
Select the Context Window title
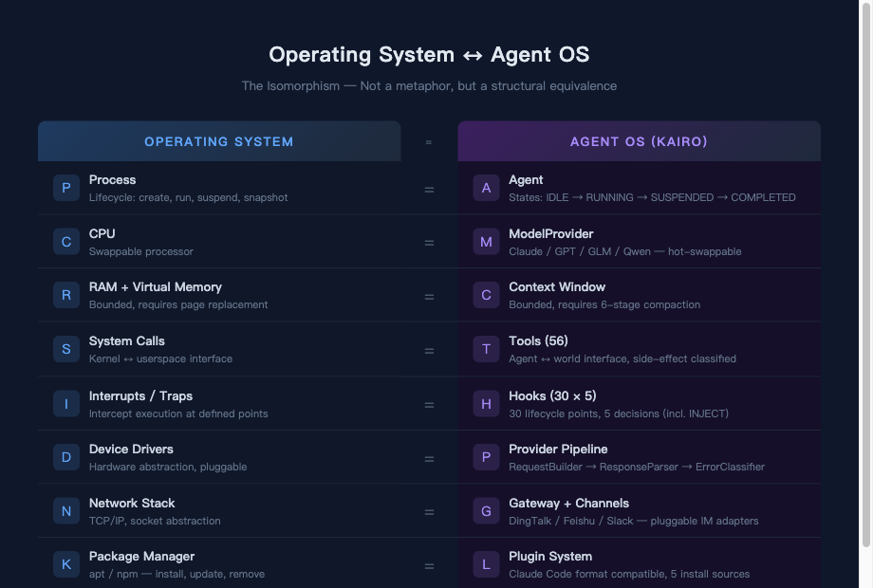(x=557, y=287)
